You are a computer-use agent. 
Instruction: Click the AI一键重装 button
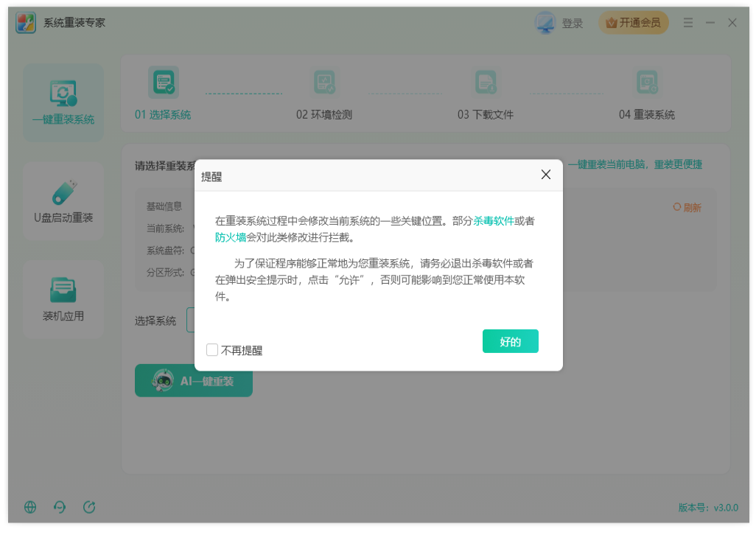click(194, 381)
